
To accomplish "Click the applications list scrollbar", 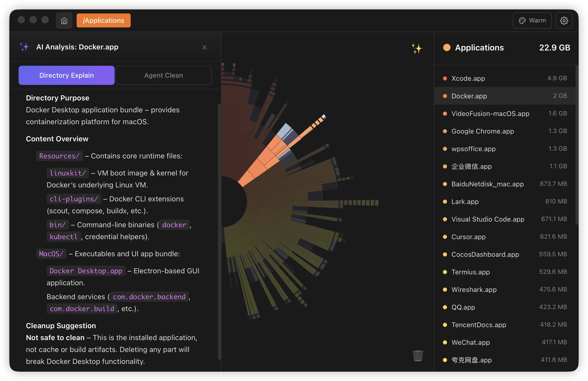I will pos(577,145).
